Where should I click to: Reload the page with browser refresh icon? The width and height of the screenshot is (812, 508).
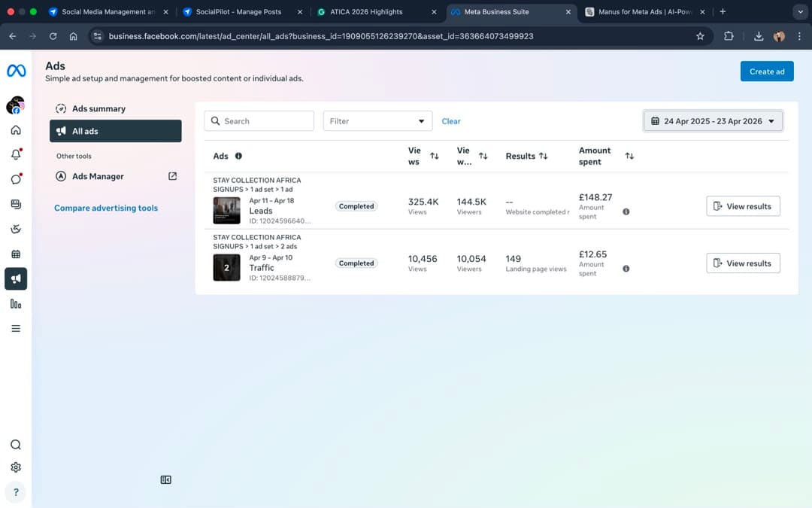[x=53, y=36]
